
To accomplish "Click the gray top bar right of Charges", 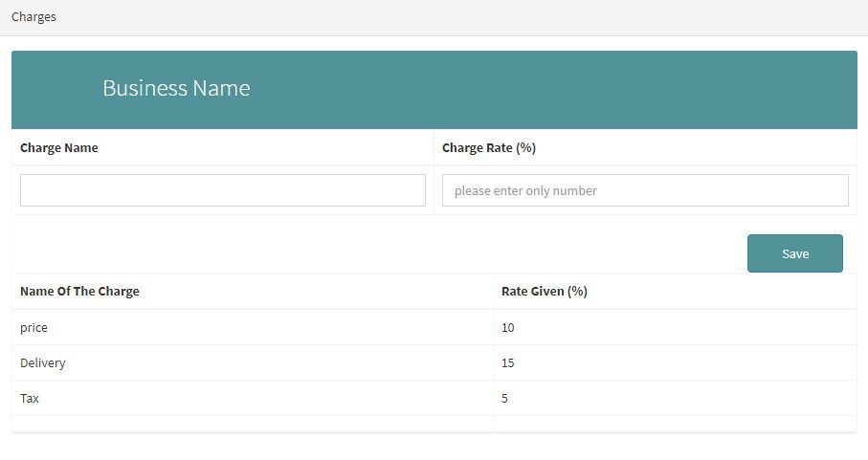I will click(x=459, y=17).
